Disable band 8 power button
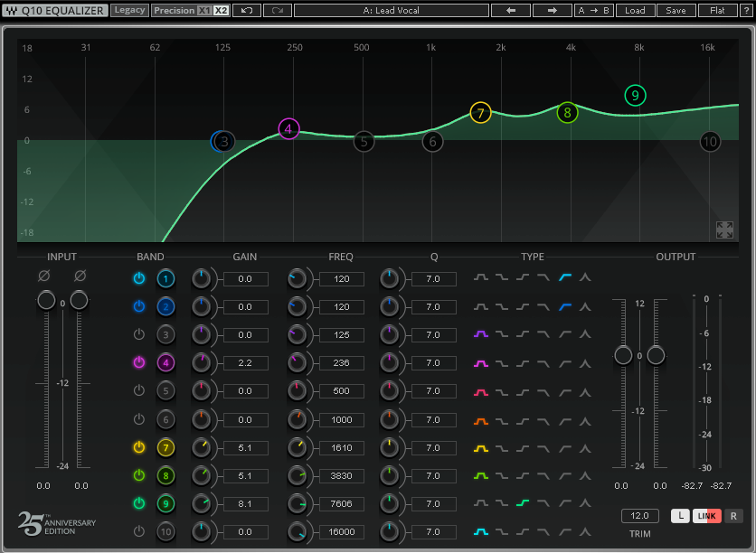Image resolution: width=756 pixels, height=553 pixels. click(139, 475)
